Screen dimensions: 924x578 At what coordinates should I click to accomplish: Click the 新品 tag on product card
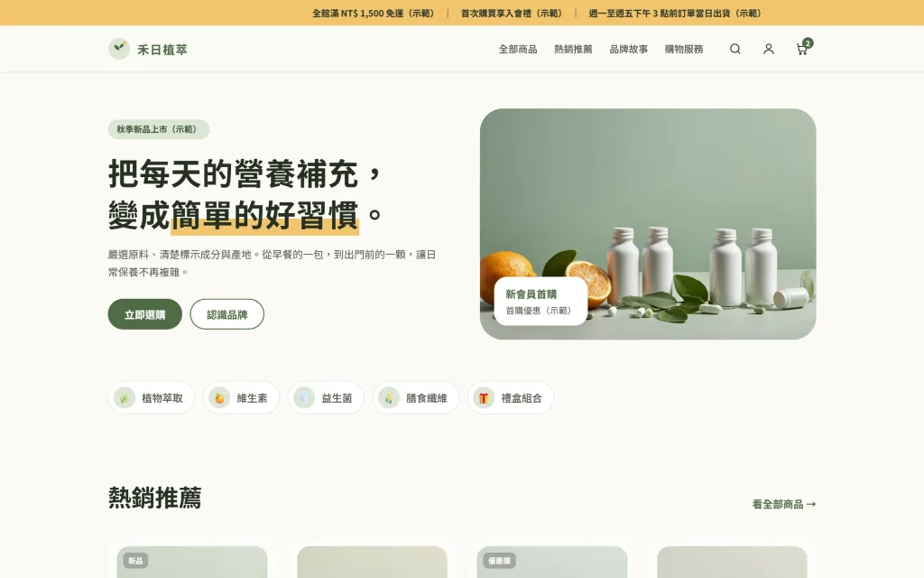coord(135,561)
